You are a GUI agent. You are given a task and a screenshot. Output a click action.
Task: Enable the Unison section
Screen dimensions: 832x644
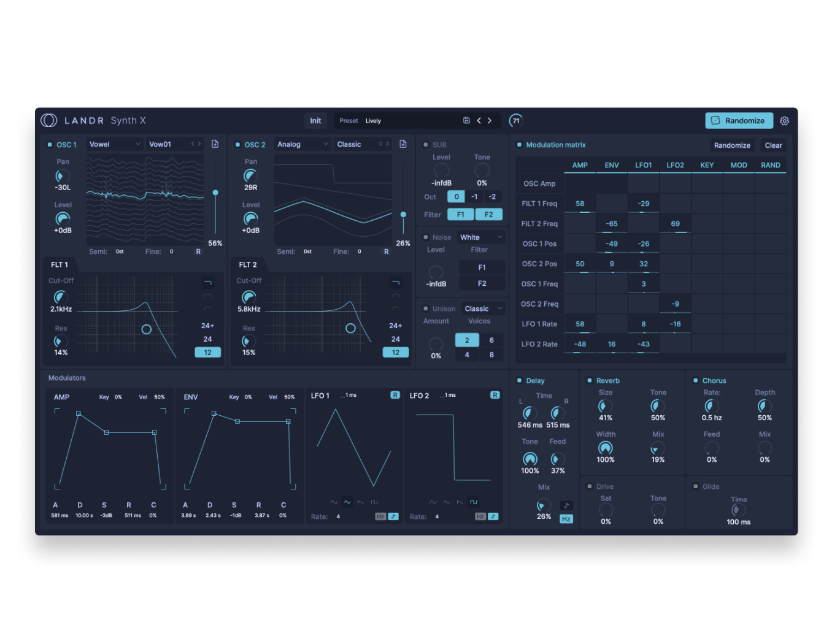426,309
